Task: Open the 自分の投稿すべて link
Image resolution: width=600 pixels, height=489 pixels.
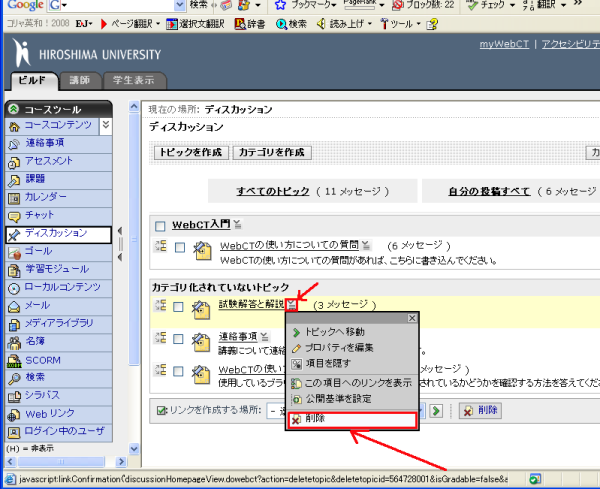Action: (489, 191)
